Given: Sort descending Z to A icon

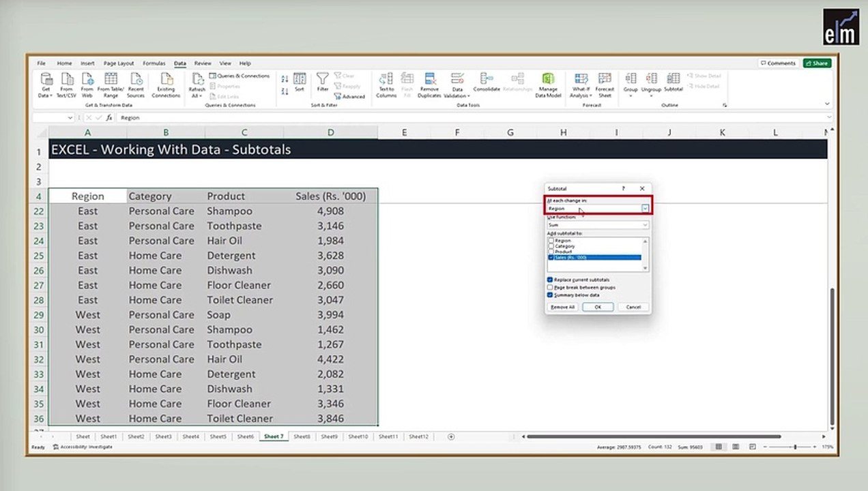Looking at the screenshot, I should pos(285,91).
